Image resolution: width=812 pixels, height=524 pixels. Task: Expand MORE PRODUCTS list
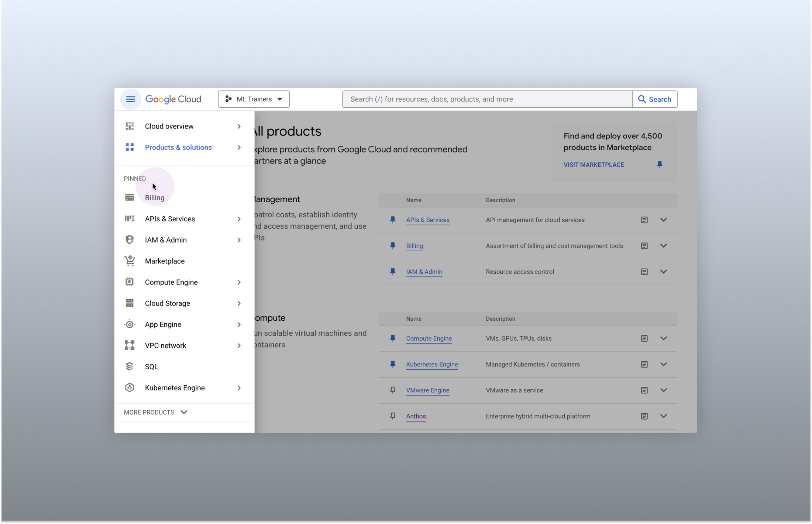tap(156, 412)
